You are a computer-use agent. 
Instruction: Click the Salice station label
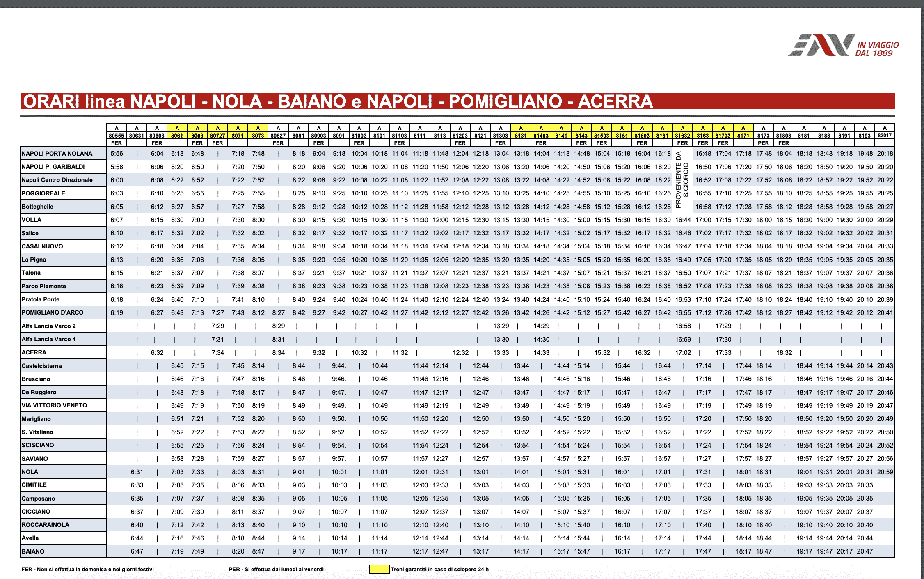[30, 233]
